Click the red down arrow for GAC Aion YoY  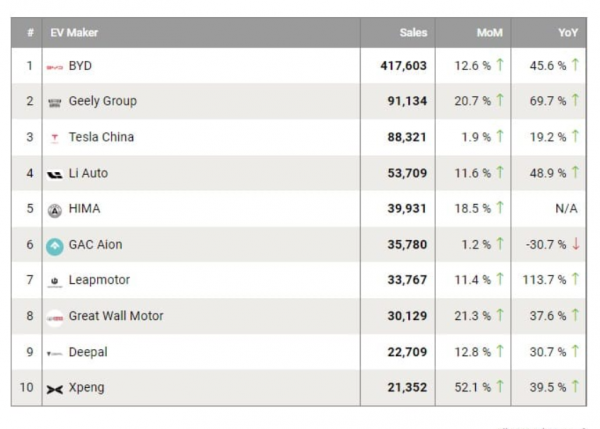tap(575, 244)
